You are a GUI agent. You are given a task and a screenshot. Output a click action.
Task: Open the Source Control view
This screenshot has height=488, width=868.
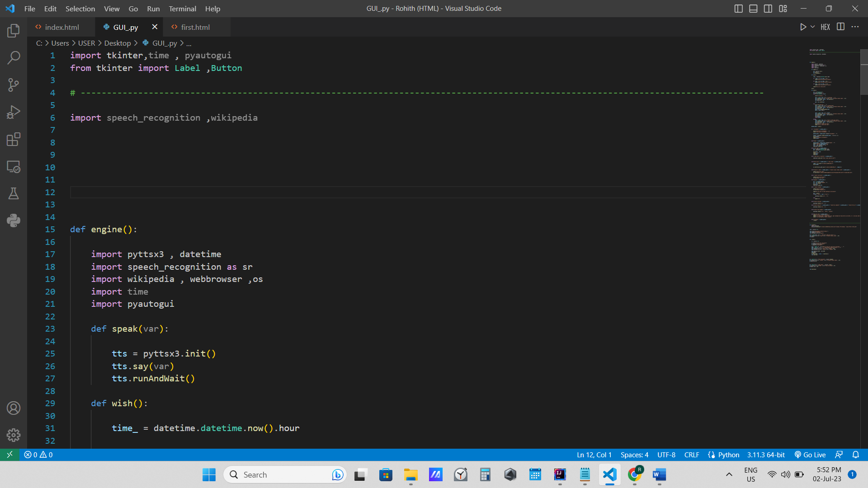click(14, 84)
